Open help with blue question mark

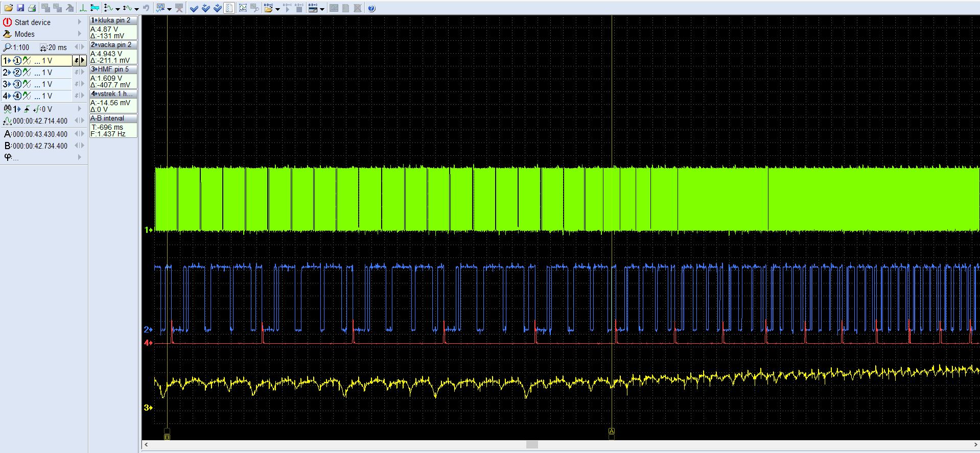tap(371, 8)
